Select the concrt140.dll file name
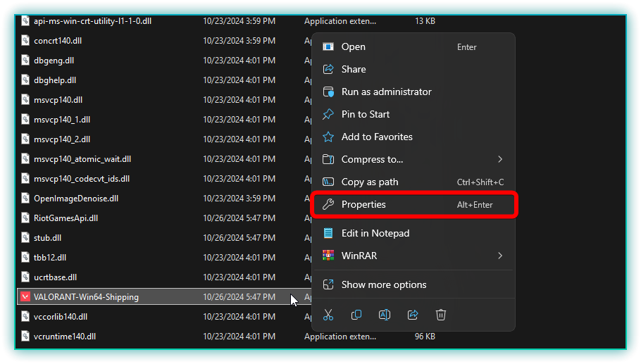Image resolution: width=641 pixels, height=364 pixels. (x=58, y=40)
